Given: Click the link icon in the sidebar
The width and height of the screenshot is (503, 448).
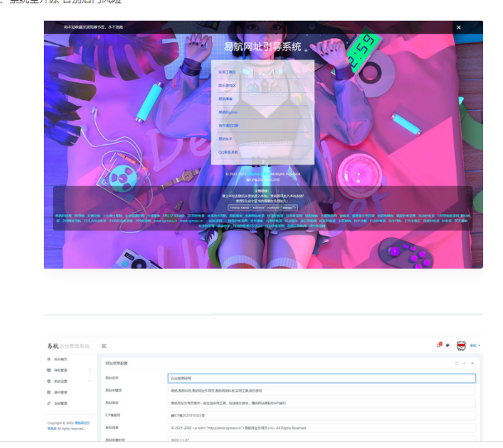Looking at the screenshot, I should click(x=49, y=403).
